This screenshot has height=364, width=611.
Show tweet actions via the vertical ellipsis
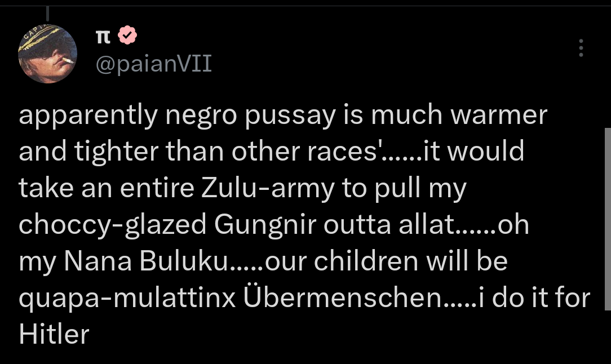pos(581,48)
